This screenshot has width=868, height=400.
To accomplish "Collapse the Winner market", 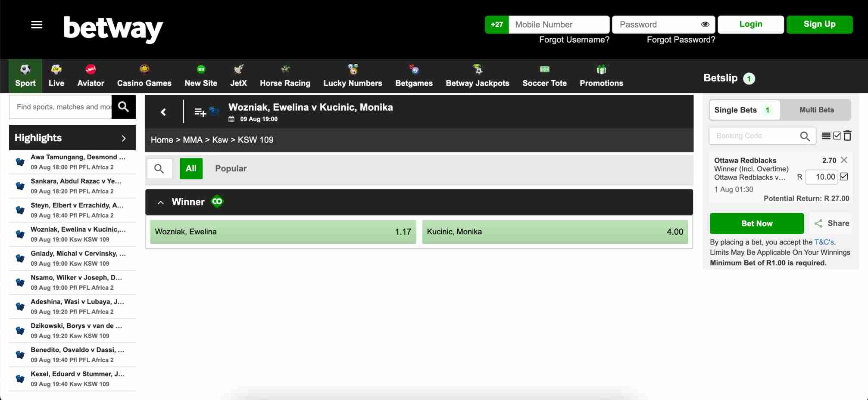I will 161,202.
